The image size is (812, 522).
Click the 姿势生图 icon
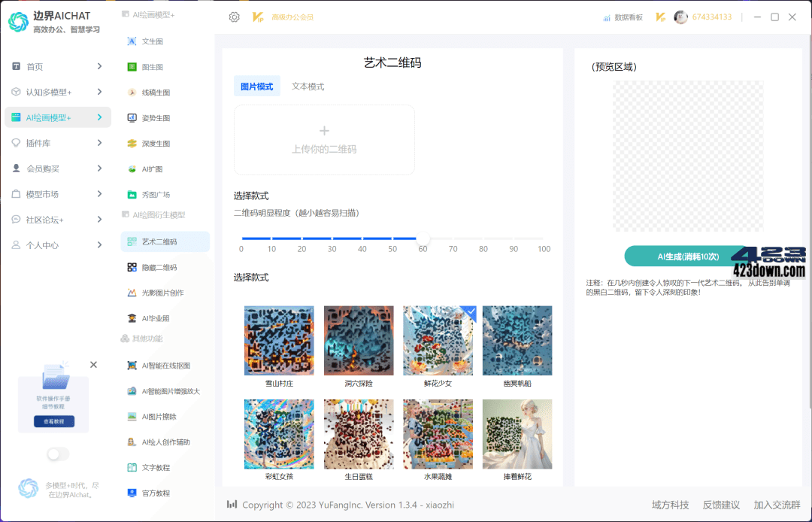click(132, 118)
